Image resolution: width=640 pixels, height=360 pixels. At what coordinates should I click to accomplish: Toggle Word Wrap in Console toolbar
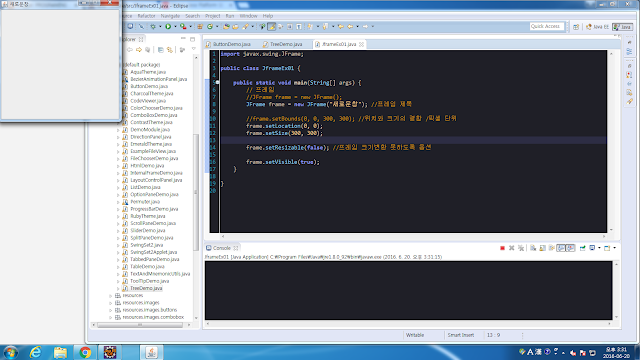[552, 248]
